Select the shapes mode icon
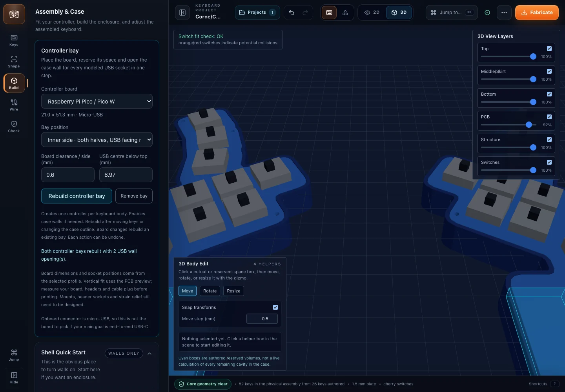 click(x=345, y=13)
